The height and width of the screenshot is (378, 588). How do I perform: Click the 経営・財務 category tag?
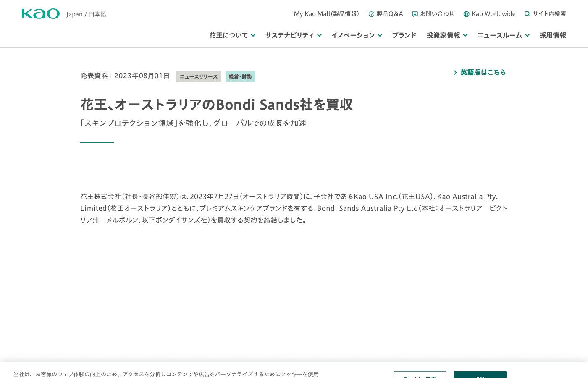point(240,76)
